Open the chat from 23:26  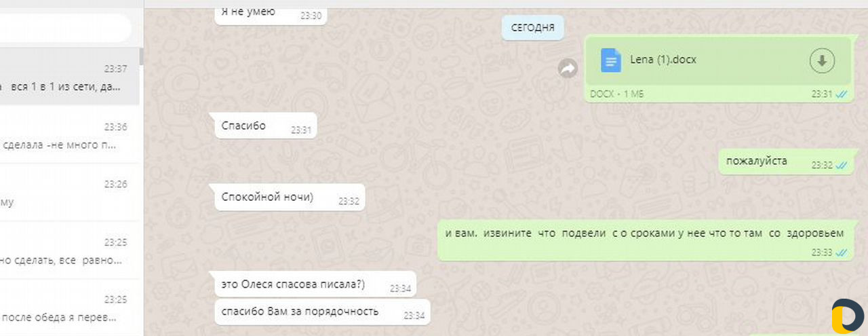70,192
